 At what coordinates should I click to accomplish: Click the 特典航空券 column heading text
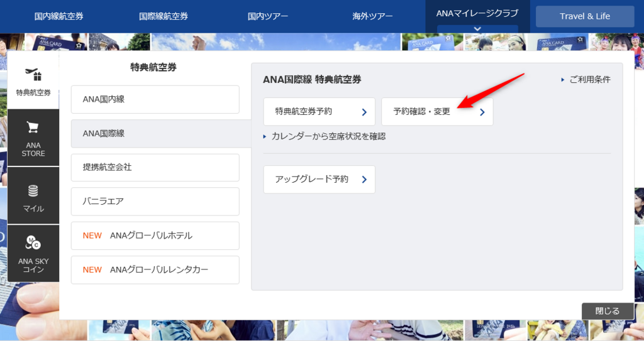[153, 68]
